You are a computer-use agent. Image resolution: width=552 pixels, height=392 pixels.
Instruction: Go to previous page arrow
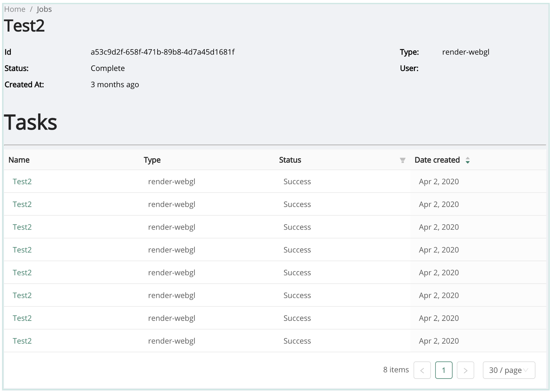pyautogui.click(x=422, y=370)
